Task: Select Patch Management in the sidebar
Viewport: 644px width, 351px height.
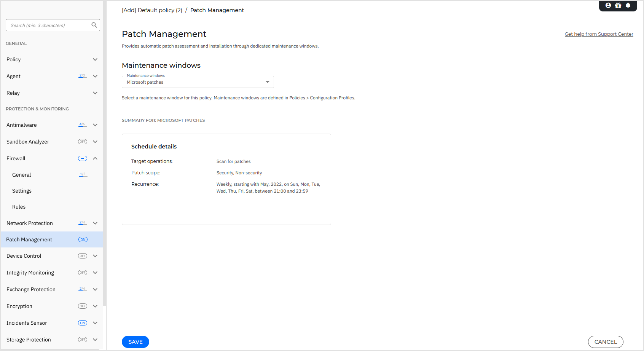Action: coord(29,239)
